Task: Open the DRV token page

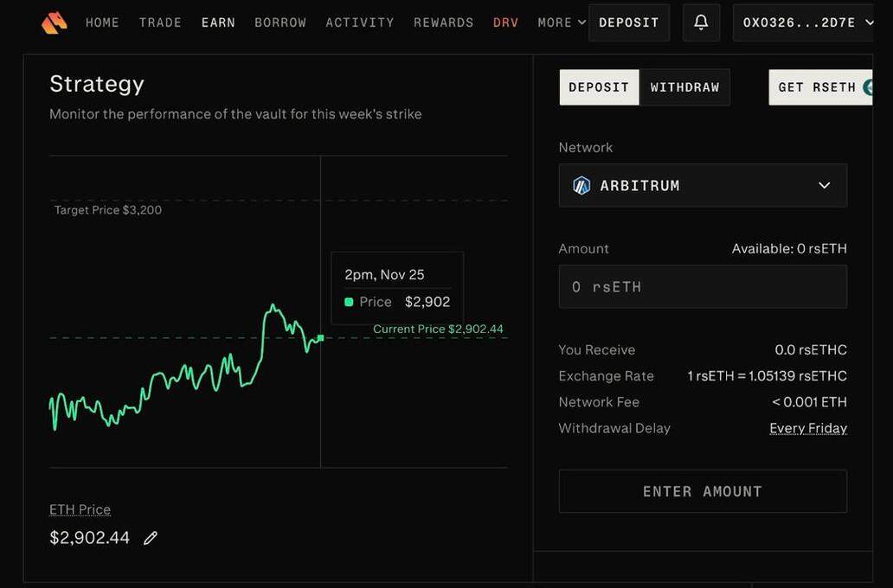Action: point(505,22)
